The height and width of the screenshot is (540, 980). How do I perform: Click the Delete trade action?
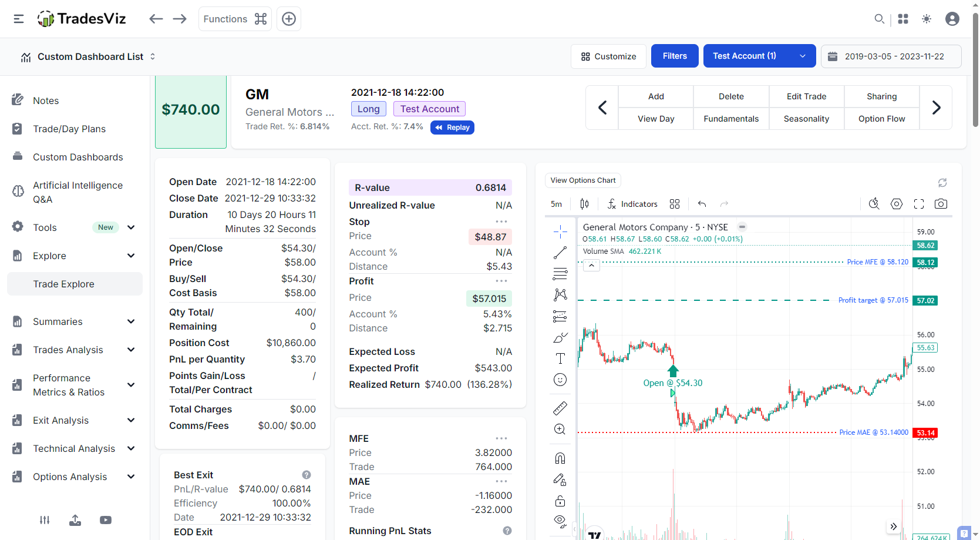coord(731,96)
